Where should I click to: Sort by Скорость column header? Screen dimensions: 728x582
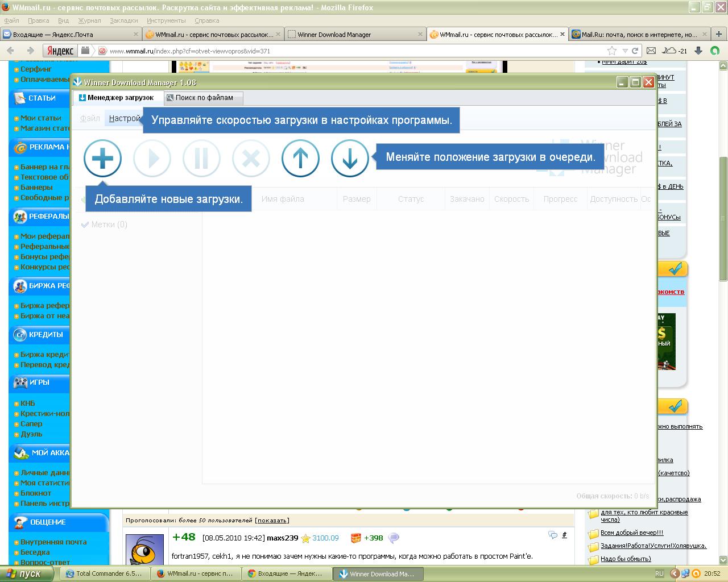tap(512, 199)
